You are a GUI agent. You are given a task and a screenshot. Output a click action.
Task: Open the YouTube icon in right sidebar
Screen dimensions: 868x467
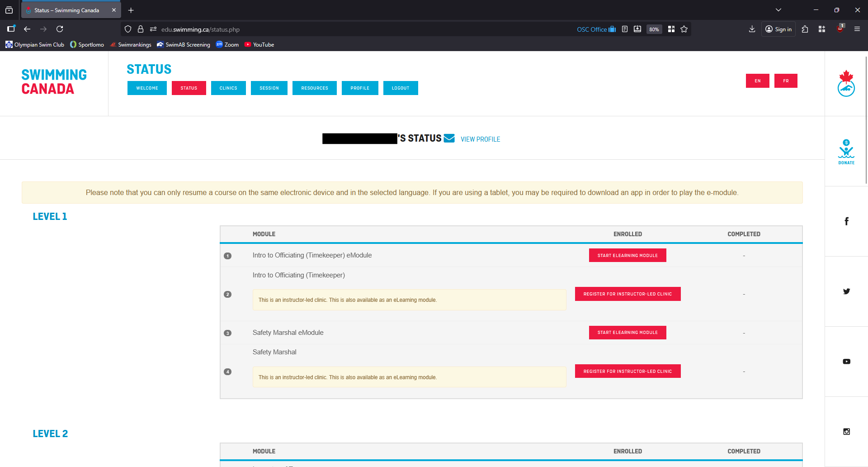(846, 362)
